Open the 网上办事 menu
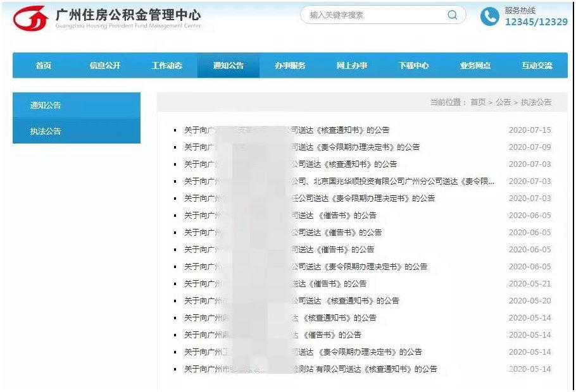Image resolution: width=576 pixels, height=392 pixels. click(352, 65)
